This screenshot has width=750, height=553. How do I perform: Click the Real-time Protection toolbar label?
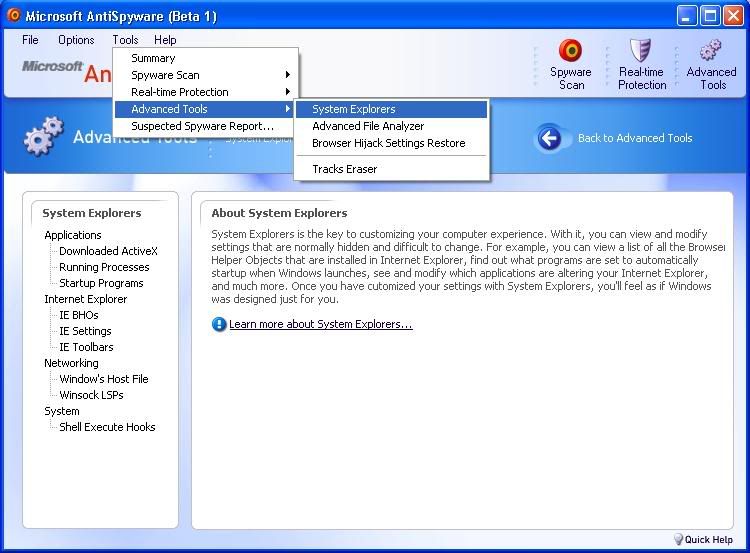pos(641,78)
